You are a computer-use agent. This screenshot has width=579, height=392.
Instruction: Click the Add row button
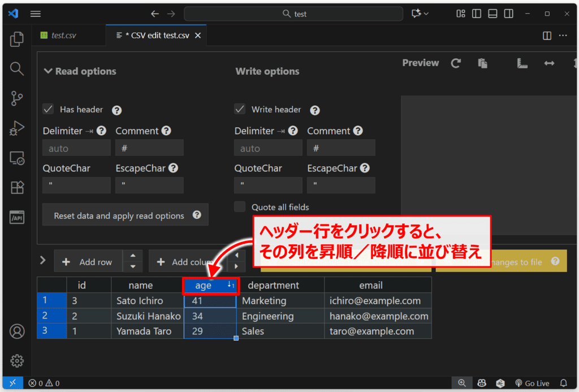pos(88,262)
